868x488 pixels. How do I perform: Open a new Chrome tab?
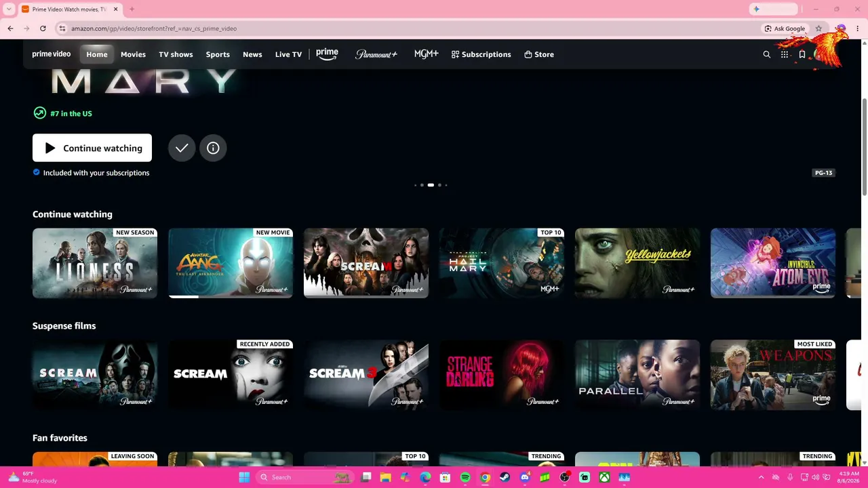(x=132, y=9)
